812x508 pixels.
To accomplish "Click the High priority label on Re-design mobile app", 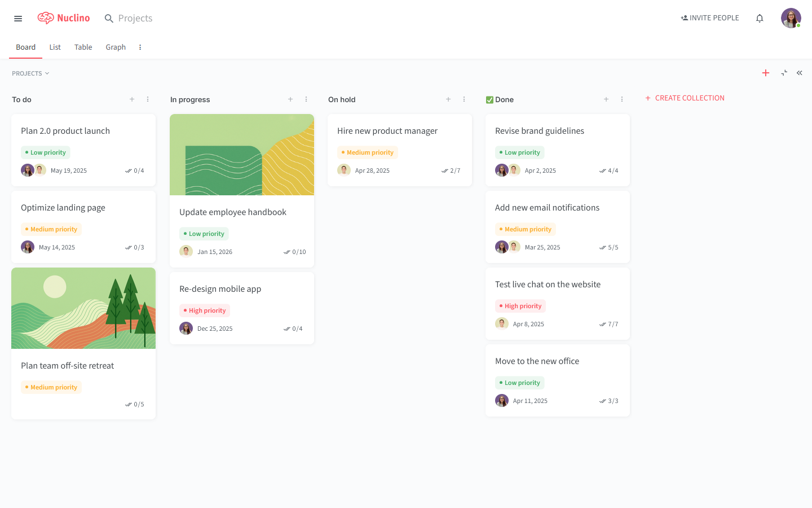I will [204, 310].
